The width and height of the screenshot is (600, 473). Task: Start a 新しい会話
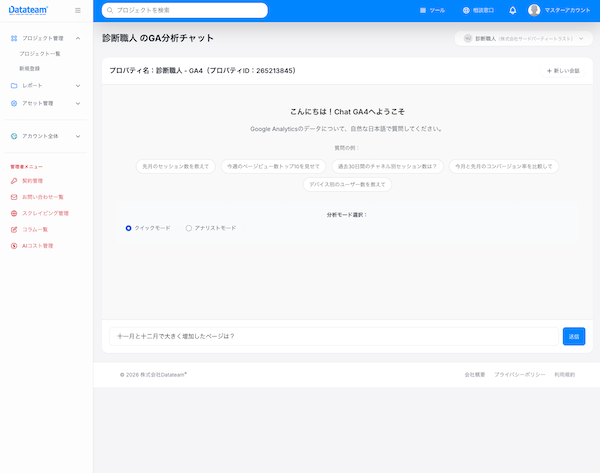point(563,71)
